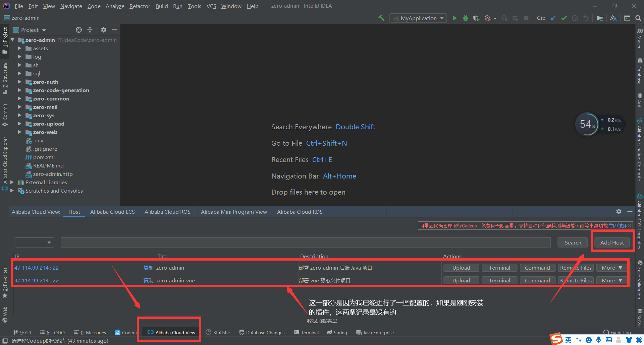Screen dimensions: 644x345
Task: Run the MyApplication configuration
Action: click(454, 18)
